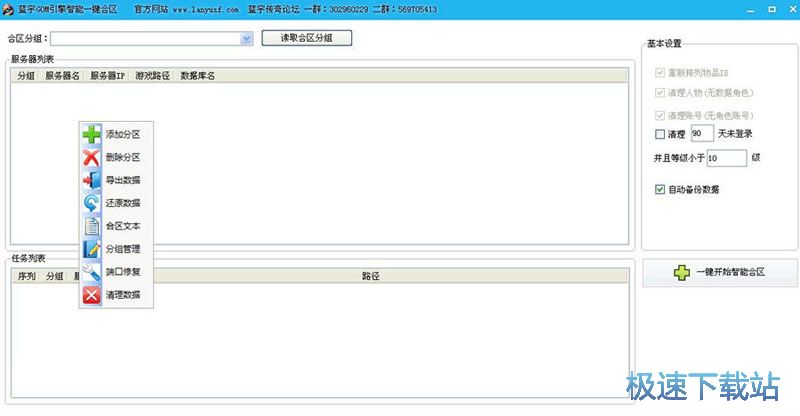The height and width of the screenshot is (416, 800).
Task: Click the 分组管理 pencil icon
Action: pos(91,249)
